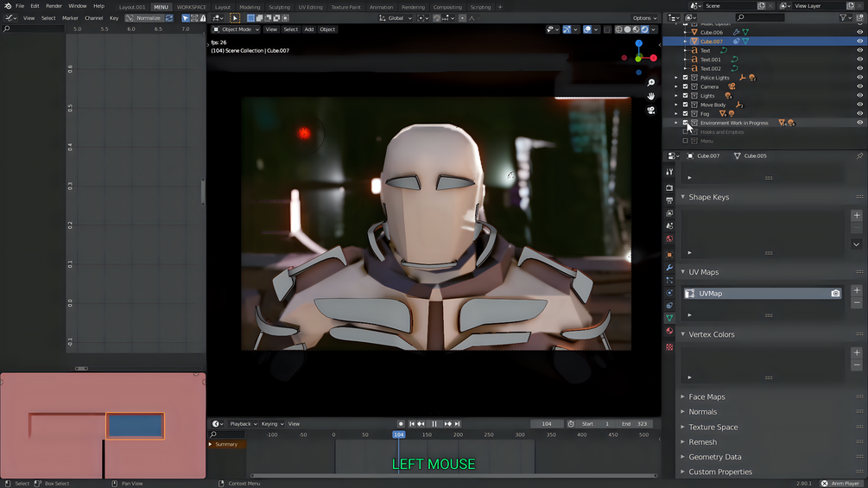Enable the Hooks and Empties collection checkbox

(685, 131)
